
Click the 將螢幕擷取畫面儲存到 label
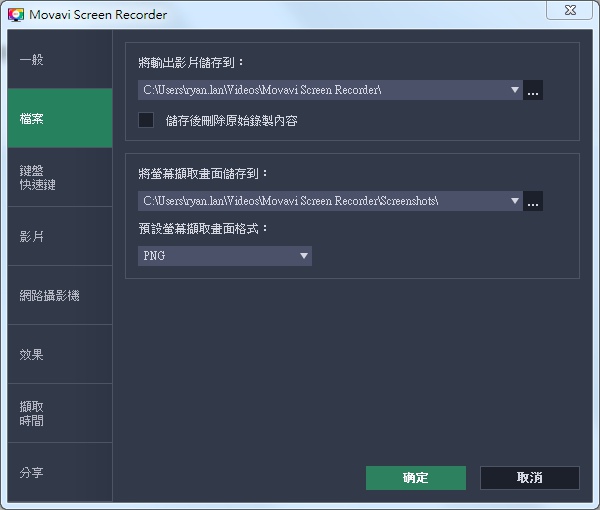(x=203, y=174)
